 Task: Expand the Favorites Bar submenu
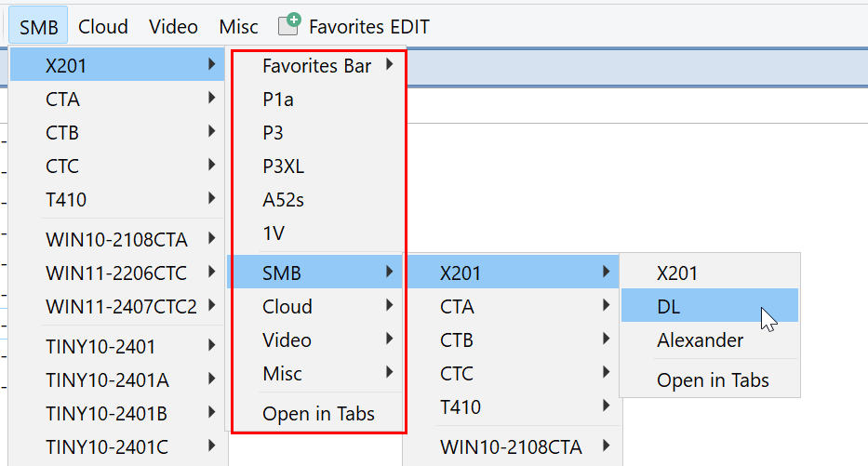[x=316, y=66]
